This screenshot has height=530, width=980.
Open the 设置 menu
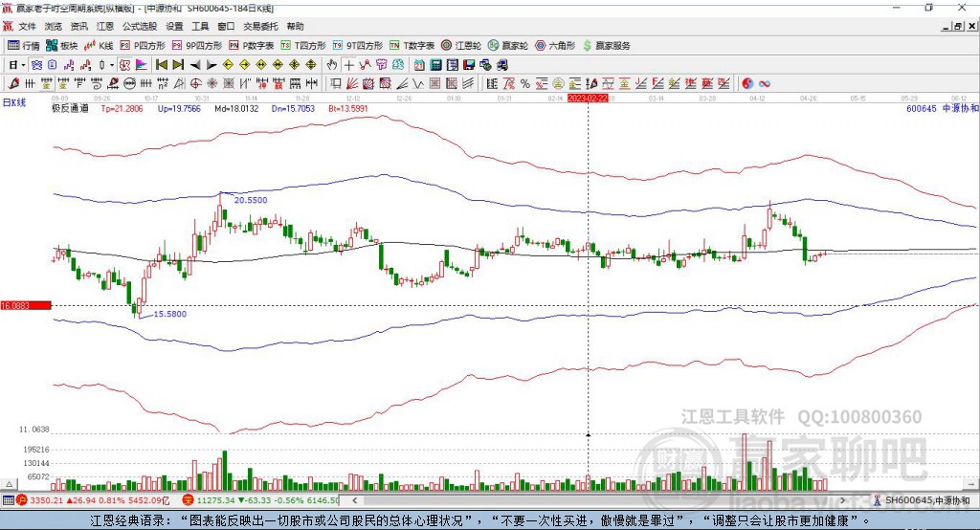[x=174, y=26]
